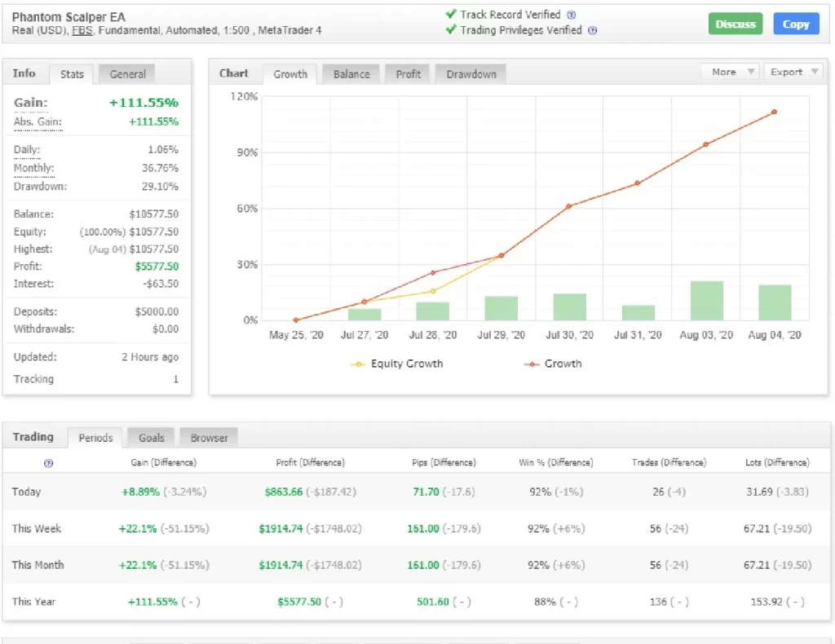Switch to the General info tab
Viewport: 835px width, 644px height.
[x=127, y=74]
